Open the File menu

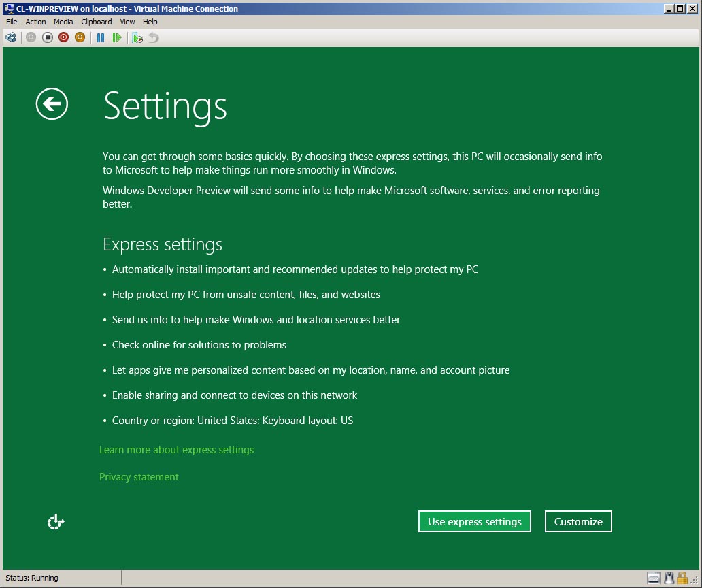[x=12, y=22]
